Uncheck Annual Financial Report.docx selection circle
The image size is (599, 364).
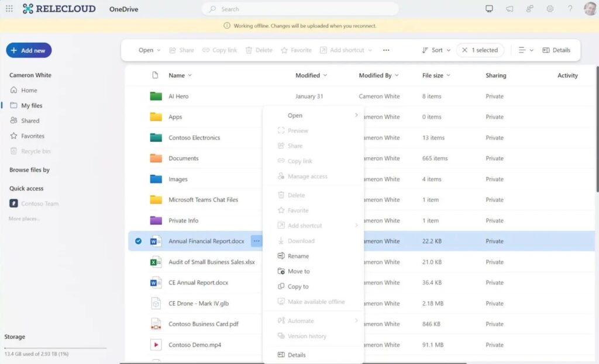tap(138, 241)
